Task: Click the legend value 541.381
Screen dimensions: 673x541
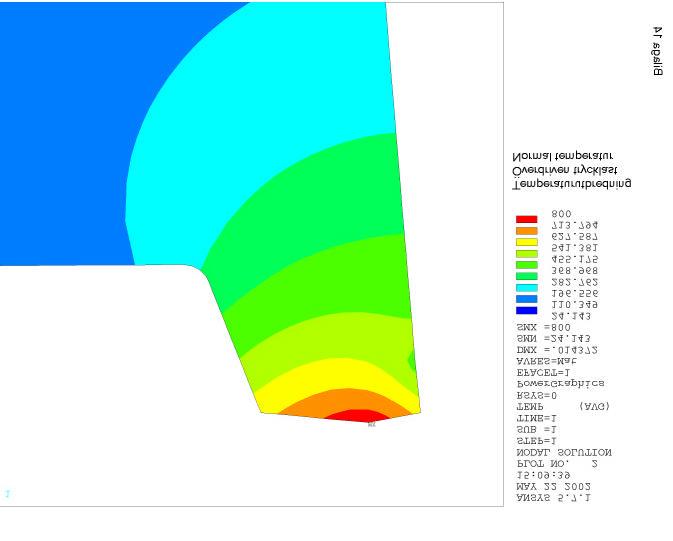Action: [575, 248]
